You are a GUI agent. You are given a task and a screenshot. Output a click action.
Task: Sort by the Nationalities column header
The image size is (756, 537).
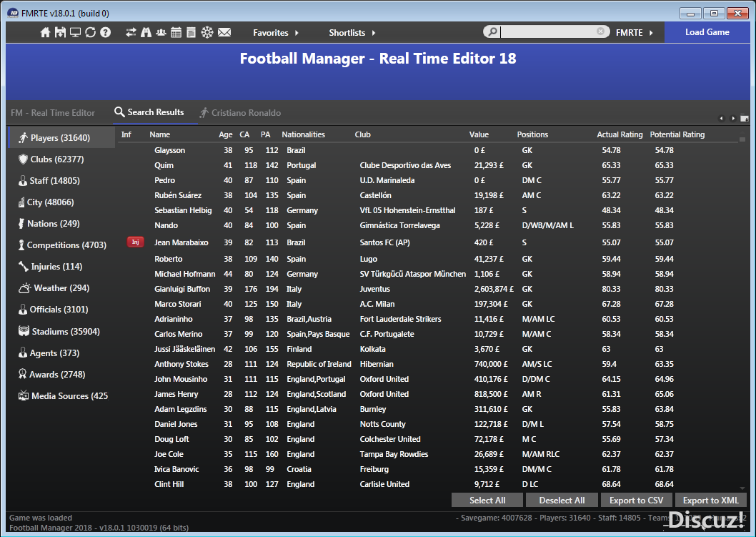tap(303, 134)
